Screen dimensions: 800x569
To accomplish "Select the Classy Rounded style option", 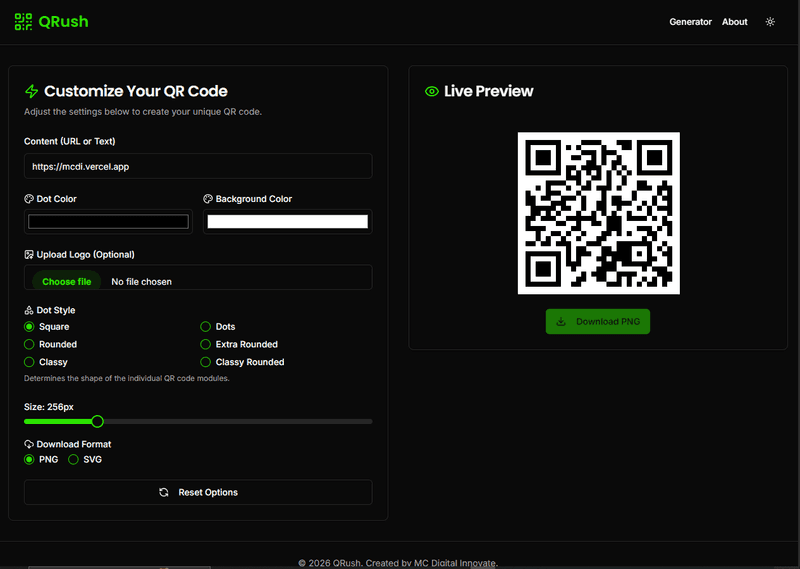I will tap(206, 362).
